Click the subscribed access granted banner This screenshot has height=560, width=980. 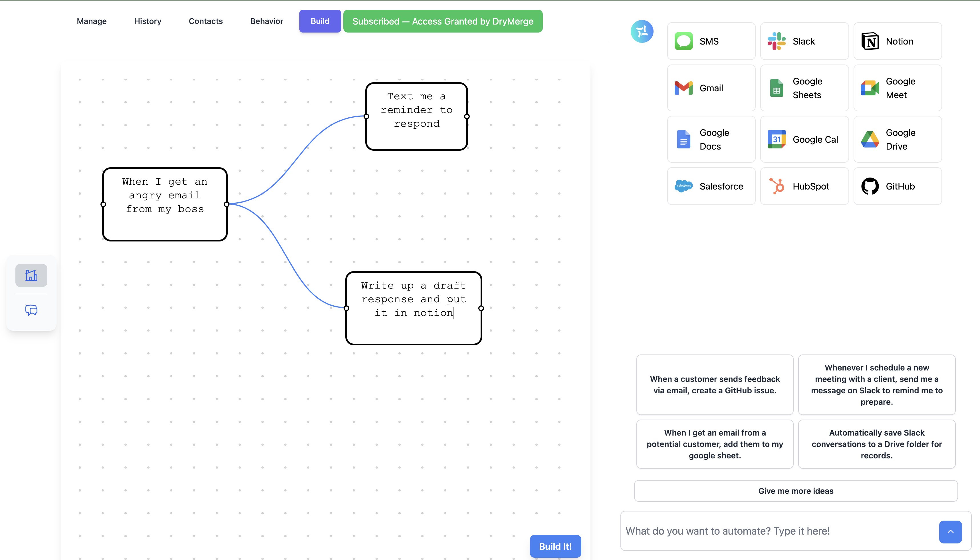coord(443,21)
